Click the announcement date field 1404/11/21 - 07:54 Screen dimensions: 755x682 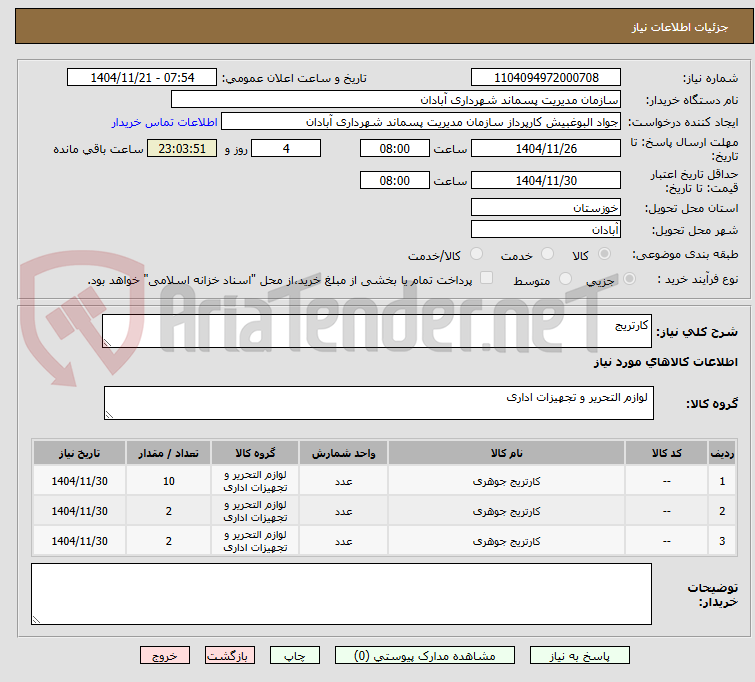click(x=142, y=78)
